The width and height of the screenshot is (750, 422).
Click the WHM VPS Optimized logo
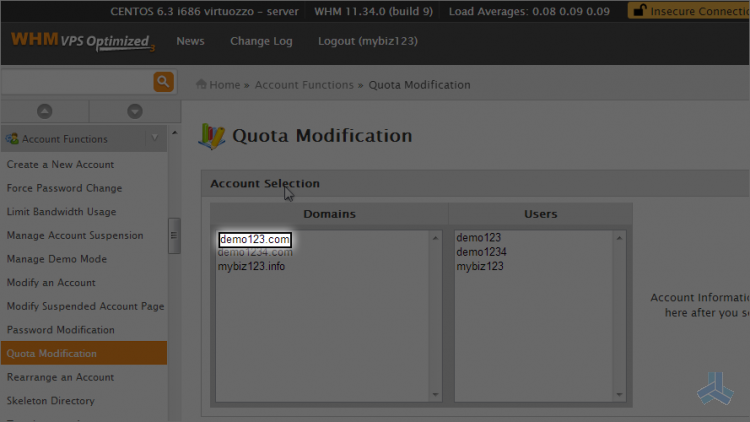83,41
